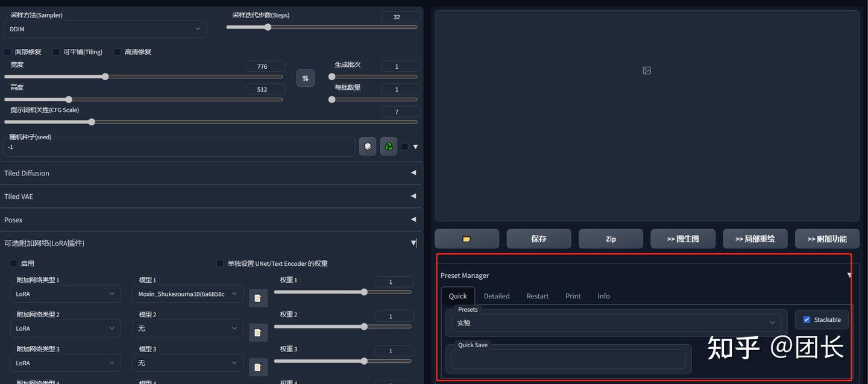Expand extra seed options arrow

[415, 146]
